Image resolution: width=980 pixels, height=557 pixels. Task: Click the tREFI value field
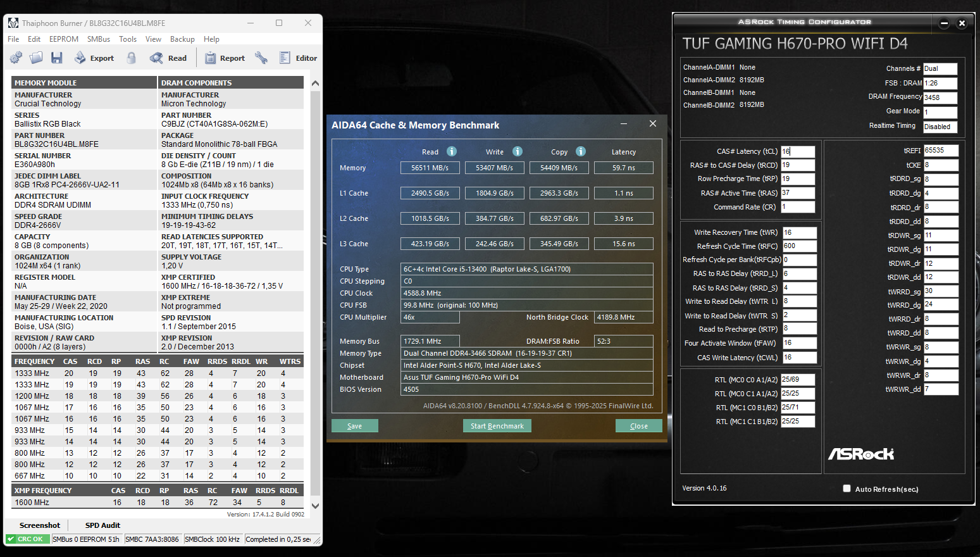click(941, 151)
